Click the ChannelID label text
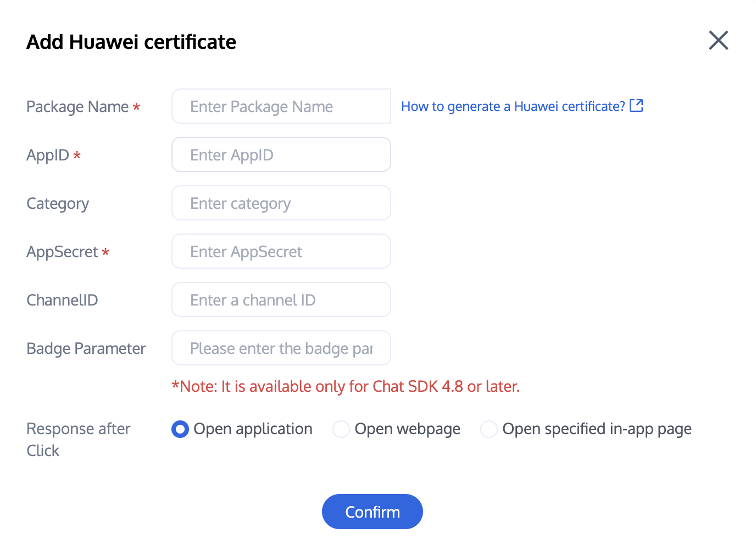Viewport: 756px width, 555px height. (62, 300)
